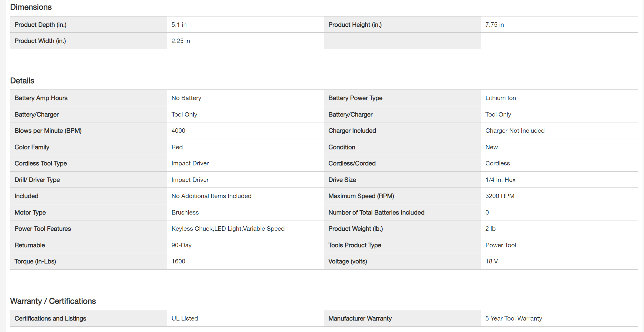The height and width of the screenshot is (332, 644).
Task: Click the 3200 RPM maximum speed value
Action: pos(500,196)
